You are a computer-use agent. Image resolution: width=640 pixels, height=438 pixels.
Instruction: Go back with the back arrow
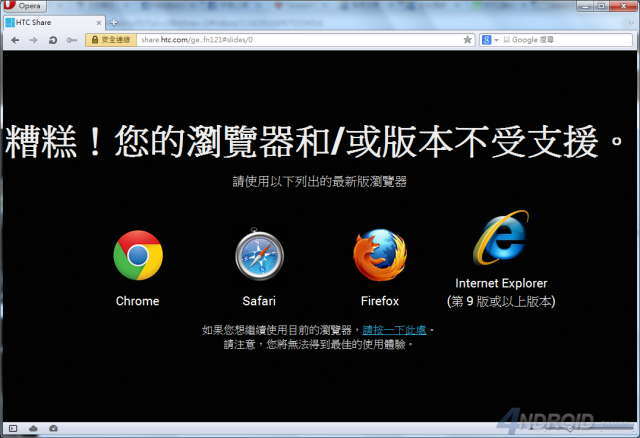point(15,40)
